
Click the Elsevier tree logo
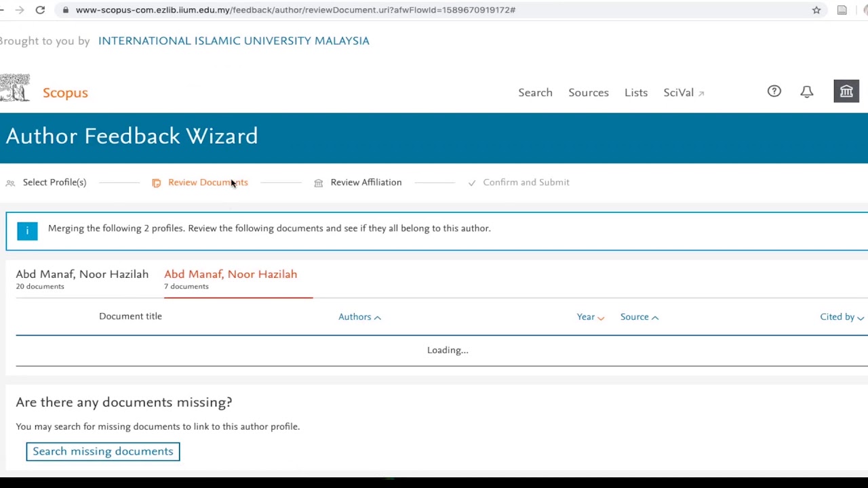[x=15, y=88]
